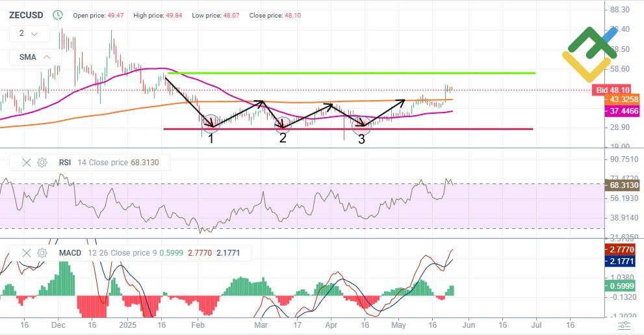Open chart settings sliders icon at bottom right

point(623,325)
